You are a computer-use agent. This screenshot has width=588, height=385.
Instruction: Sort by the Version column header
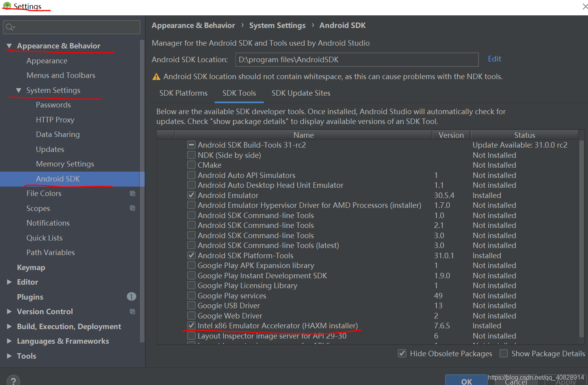click(451, 135)
